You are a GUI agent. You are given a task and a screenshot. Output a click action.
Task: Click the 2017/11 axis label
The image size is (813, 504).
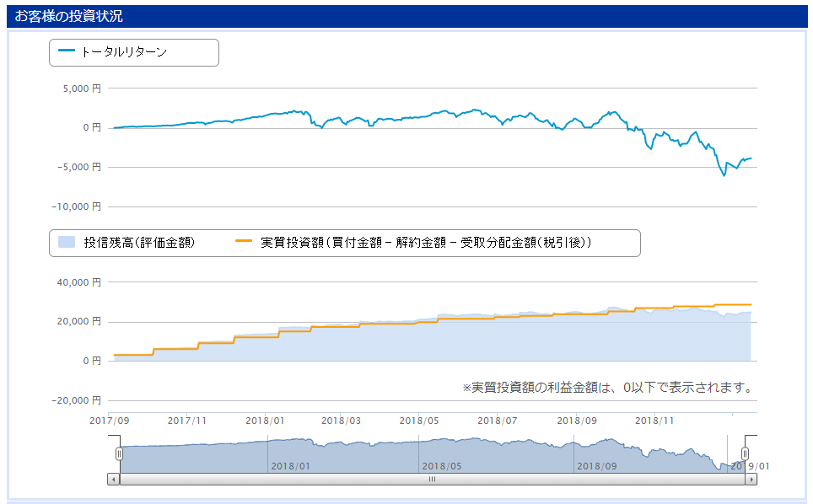click(x=187, y=421)
